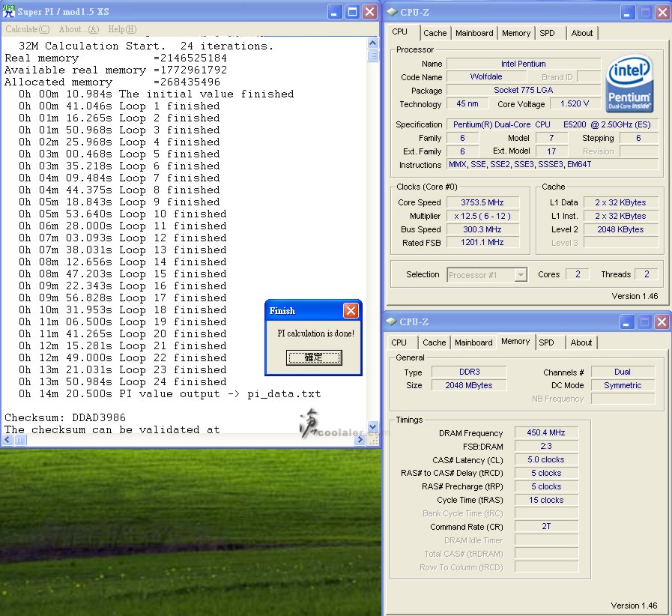Click the Multiplier value x 12.5 ( 6 - 12 )
672x616 pixels.
482,216
